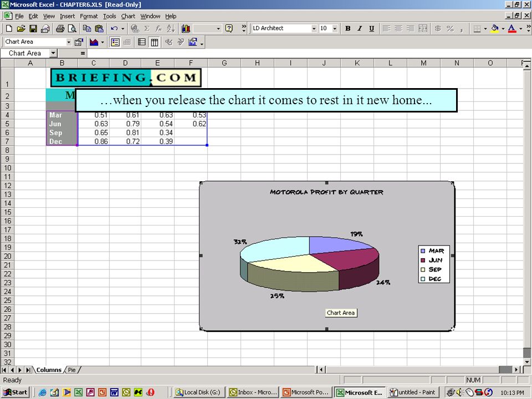Open the Edit menu
532x399 pixels.
coord(33,16)
